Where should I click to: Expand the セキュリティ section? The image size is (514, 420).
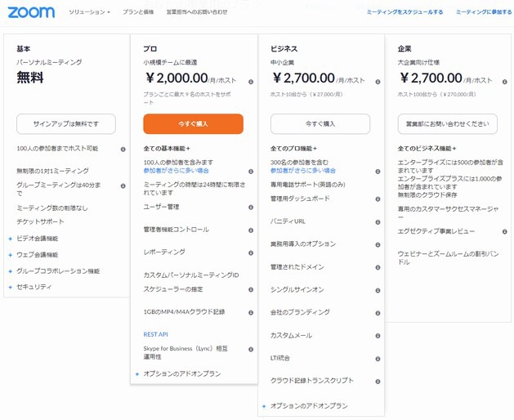tap(34, 287)
